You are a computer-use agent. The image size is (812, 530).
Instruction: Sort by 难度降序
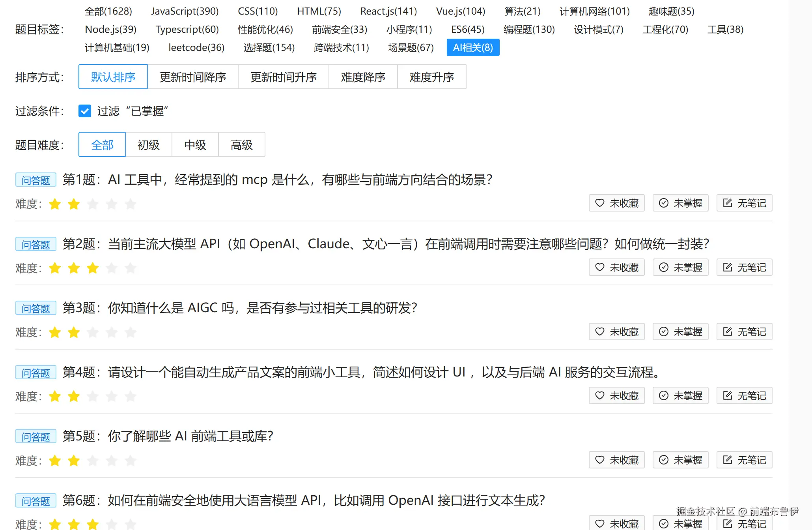coord(363,77)
